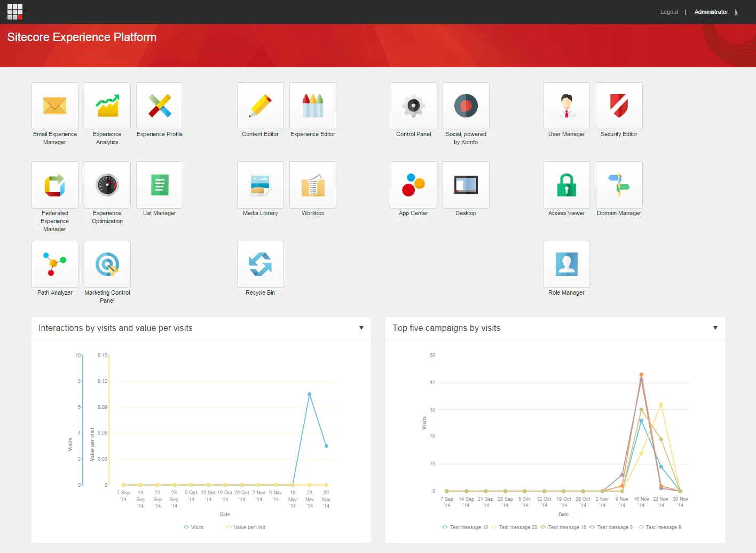Click the orange peak point at 16 Nov

[641, 375]
